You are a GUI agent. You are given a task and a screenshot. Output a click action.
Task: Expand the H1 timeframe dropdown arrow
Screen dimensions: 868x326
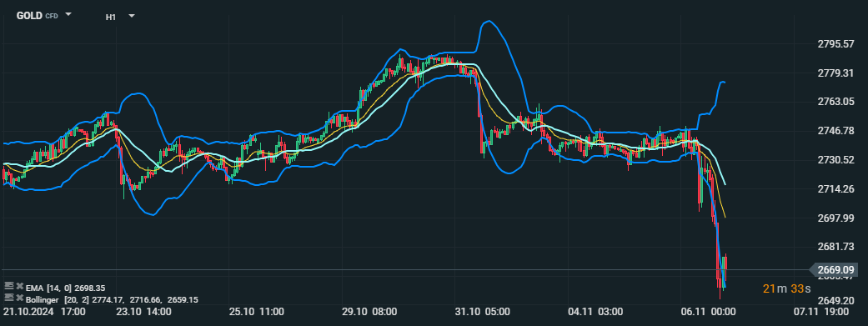[132, 16]
